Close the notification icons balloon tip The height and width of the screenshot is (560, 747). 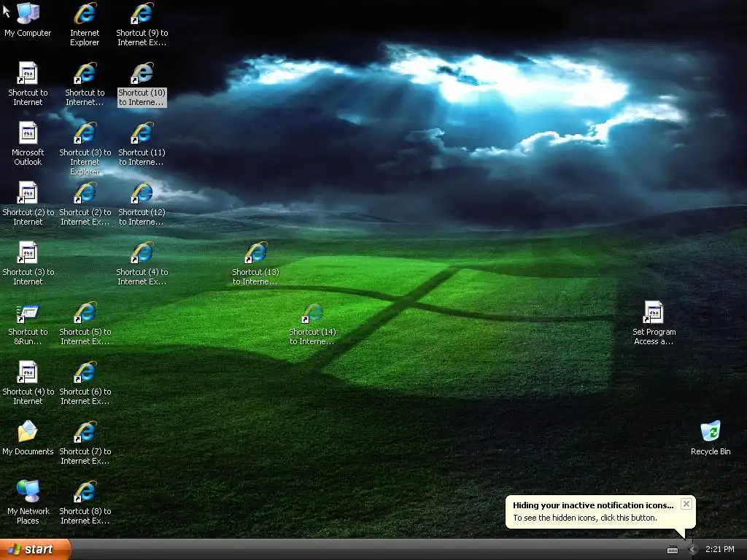(x=686, y=504)
